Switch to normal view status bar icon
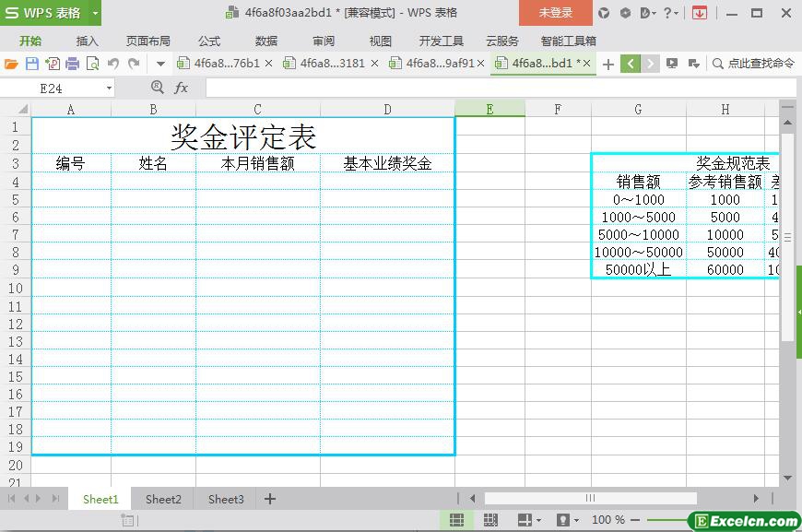802x532 pixels. tap(456, 520)
